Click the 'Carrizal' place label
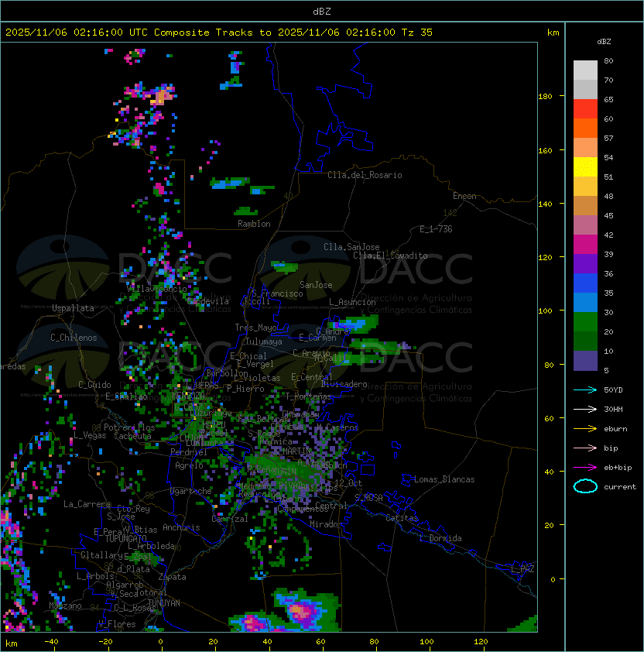Viewport: 644px width, 652px height. click(230, 519)
